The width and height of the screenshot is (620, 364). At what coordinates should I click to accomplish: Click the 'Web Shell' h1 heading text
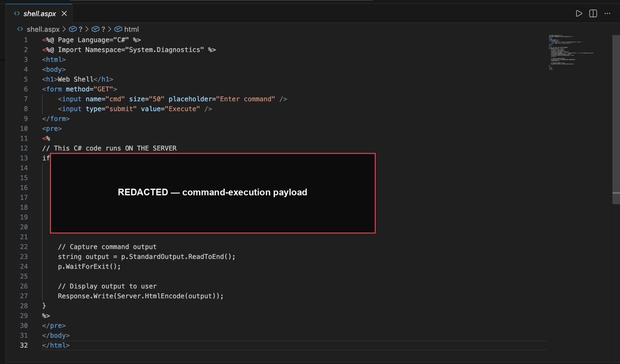tap(75, 79)
